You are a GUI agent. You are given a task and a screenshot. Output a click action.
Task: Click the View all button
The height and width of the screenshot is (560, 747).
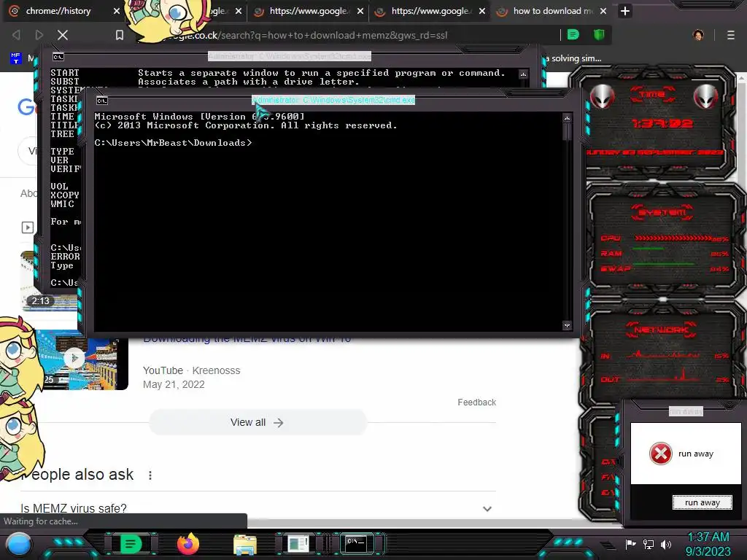tap(258, 422)
